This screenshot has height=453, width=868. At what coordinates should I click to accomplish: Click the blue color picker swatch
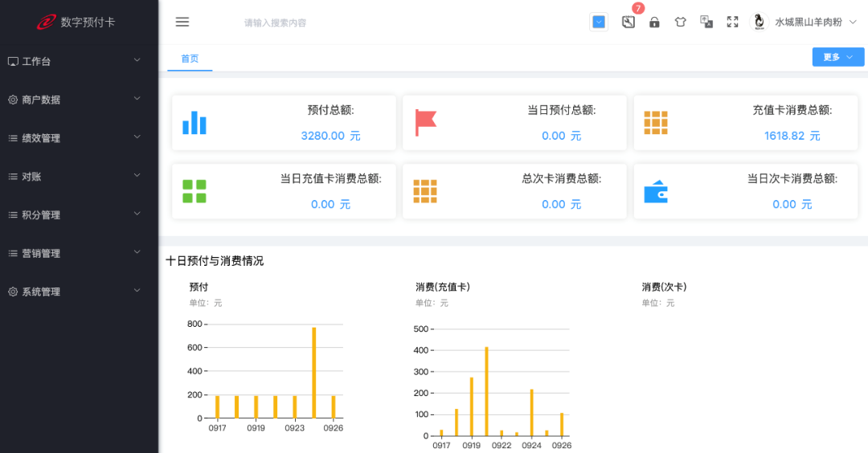click(599, 22)
